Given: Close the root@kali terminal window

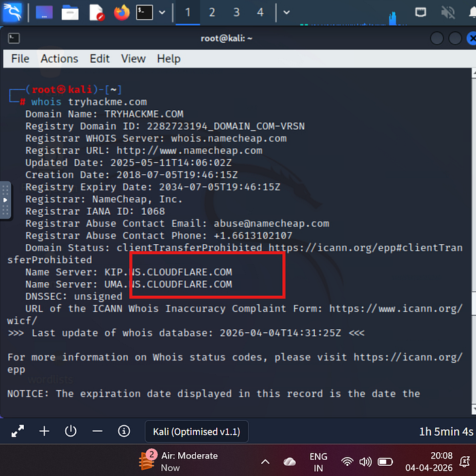Looking at the screenshot, I should point(471,39).
